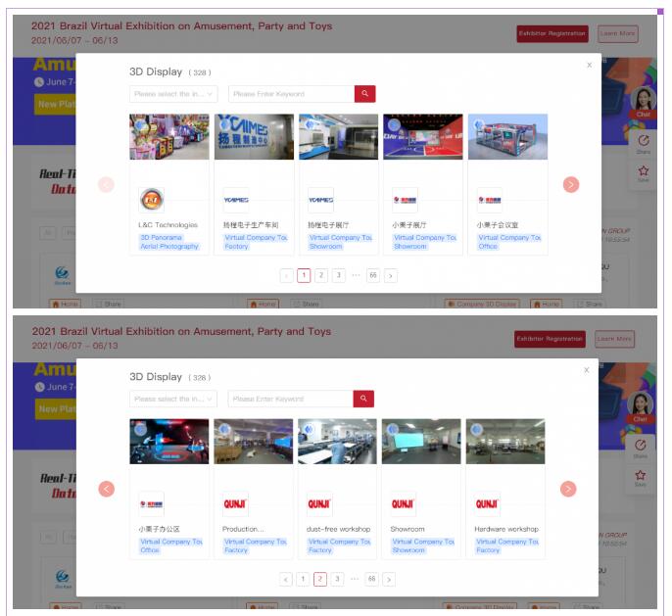Click the 360 badge on Hardware workshop thumbnail
This screenshot has height=616, width=672.
[477, 429]
